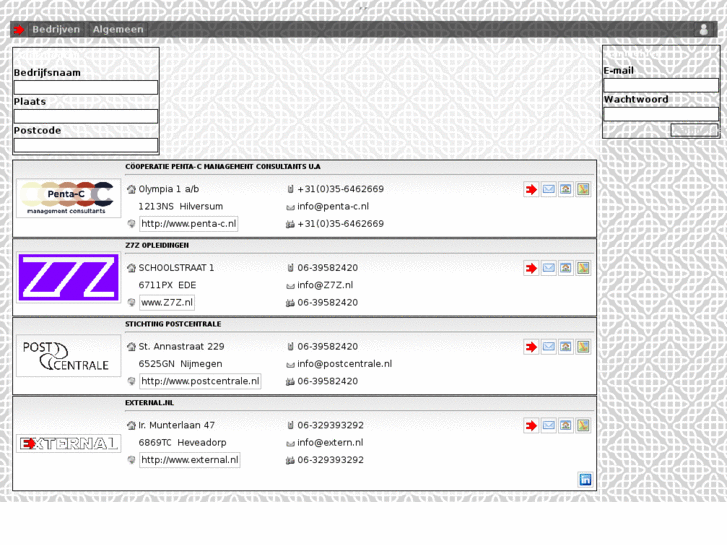727x545 pixels.
Task: Open the www.Z7Z.nl link
Action: coord(167,303)
